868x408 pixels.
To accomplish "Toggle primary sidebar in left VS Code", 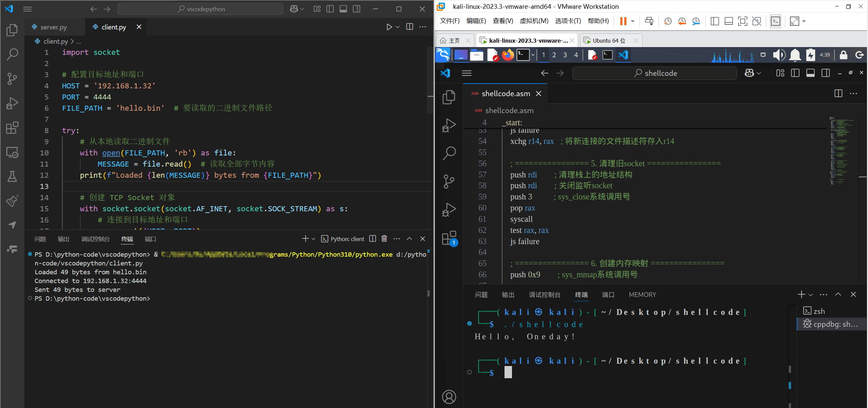I will tap(330, 9).
